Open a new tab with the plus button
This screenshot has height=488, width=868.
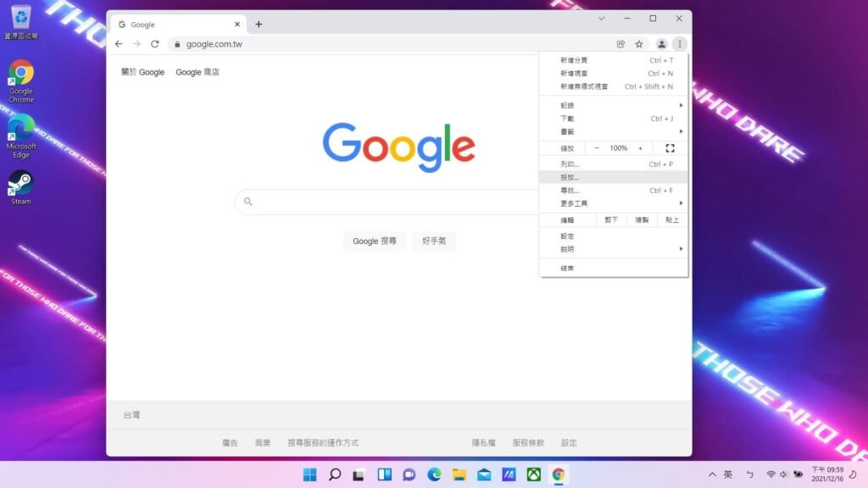click(x=259, y=25)
